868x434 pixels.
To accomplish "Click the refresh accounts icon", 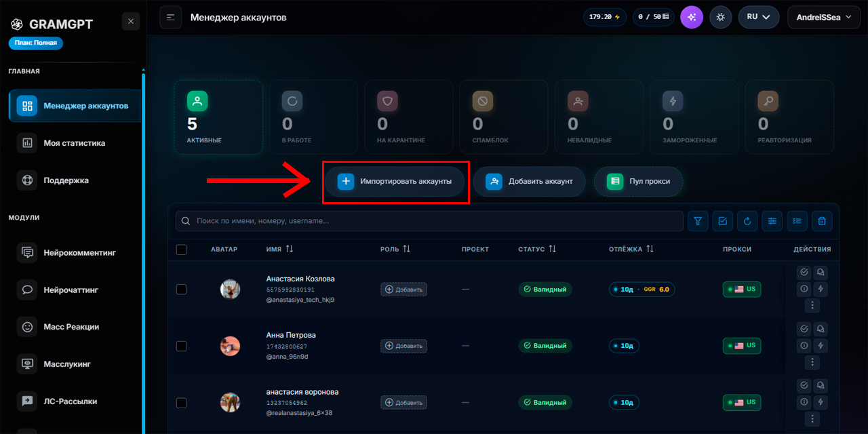I will point(747,221).
